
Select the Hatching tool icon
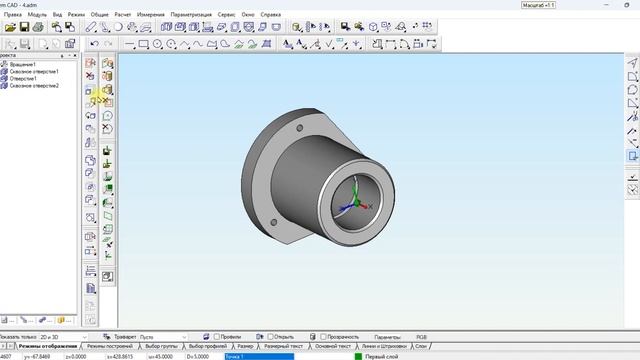tap(267, 44)
